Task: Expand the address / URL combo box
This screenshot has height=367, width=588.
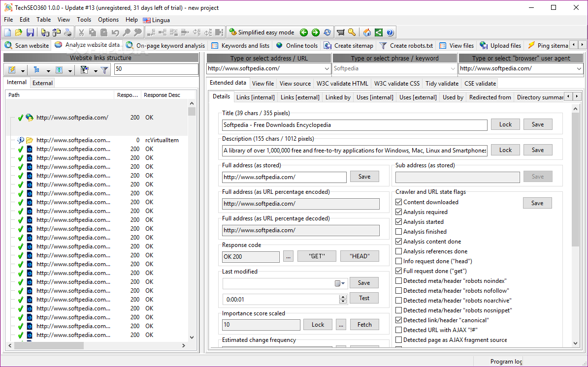Action: 326,68
